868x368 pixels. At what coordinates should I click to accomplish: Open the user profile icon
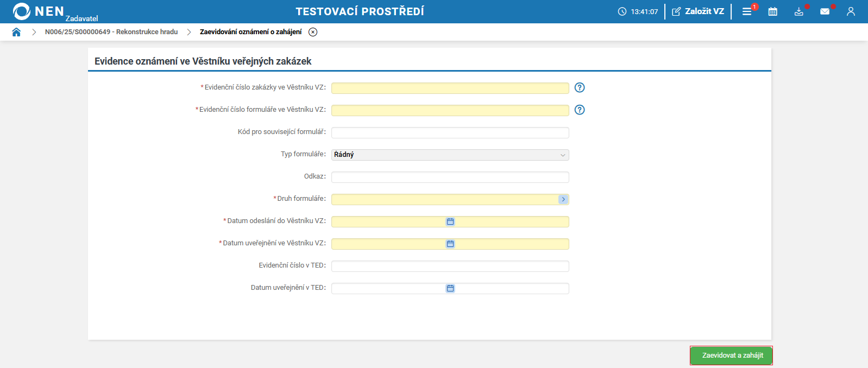[851, 11]
